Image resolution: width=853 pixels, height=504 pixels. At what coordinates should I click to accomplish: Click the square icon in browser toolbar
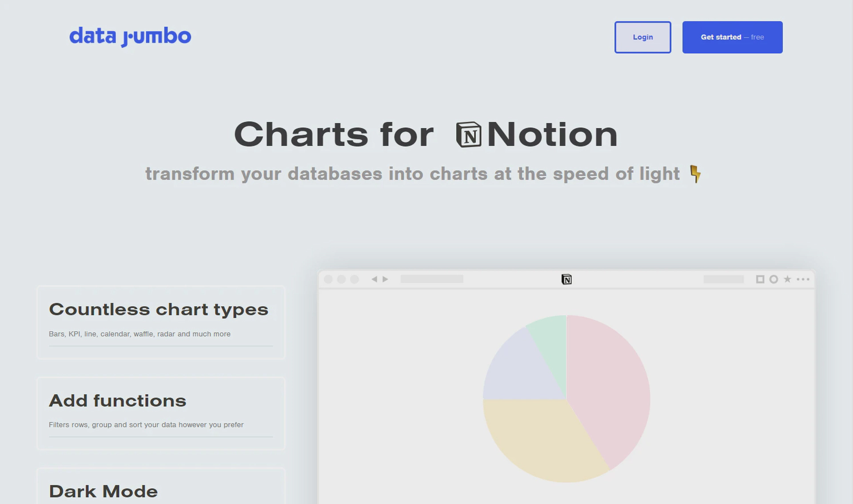click(x=760, y=279)
